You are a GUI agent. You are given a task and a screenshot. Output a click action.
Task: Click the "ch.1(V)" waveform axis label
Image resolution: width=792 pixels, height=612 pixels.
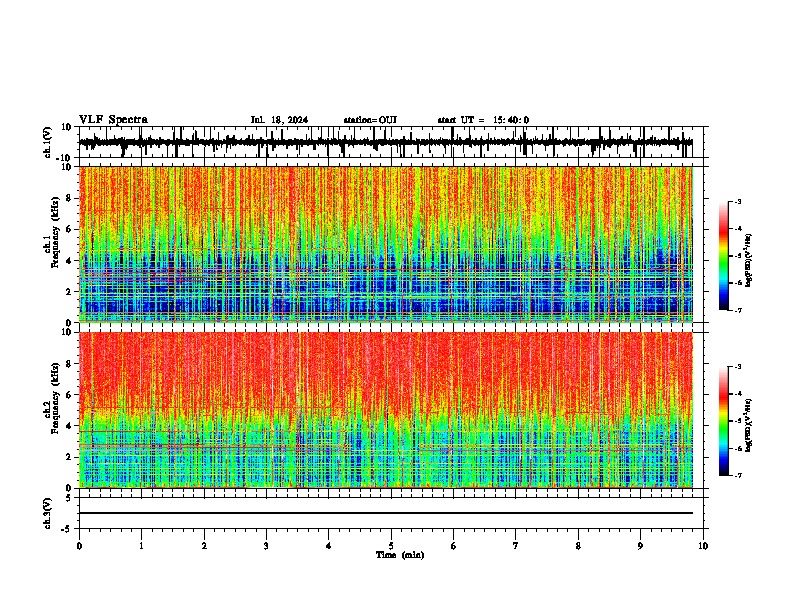point(48,142)
